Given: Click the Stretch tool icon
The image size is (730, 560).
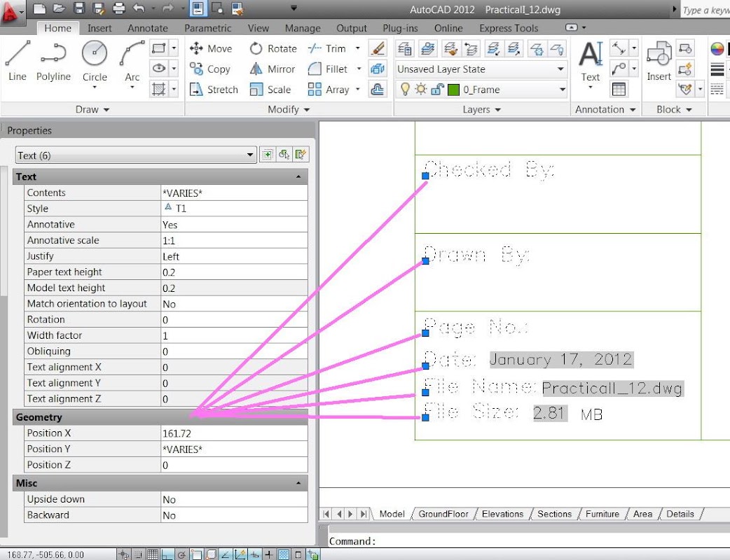Looking at the screenshot, I should coord(196,90).
